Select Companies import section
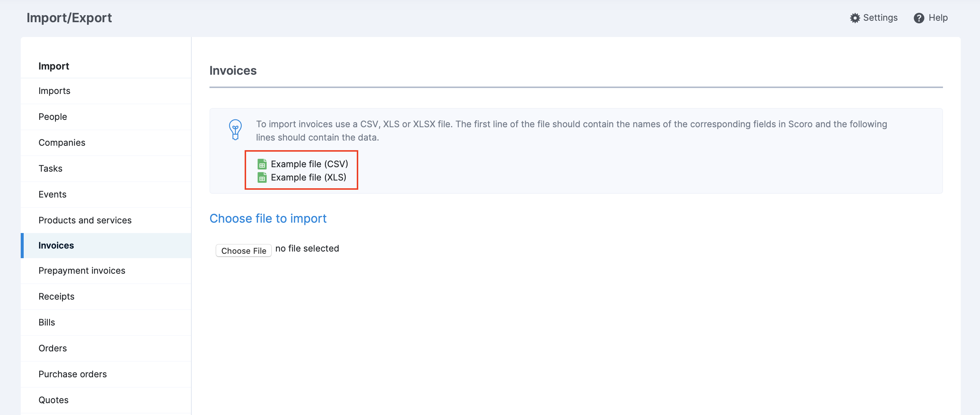This screenshot has width=980, height=415. click(106, 143)
